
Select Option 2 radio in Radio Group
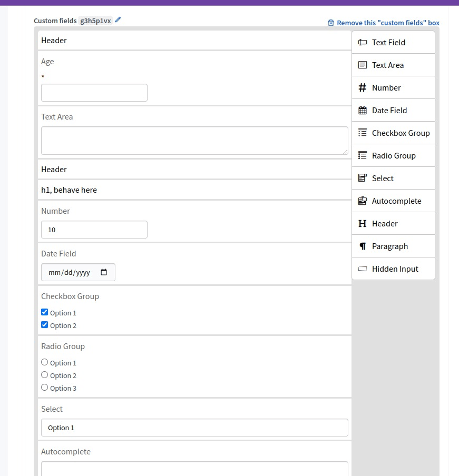45,375
